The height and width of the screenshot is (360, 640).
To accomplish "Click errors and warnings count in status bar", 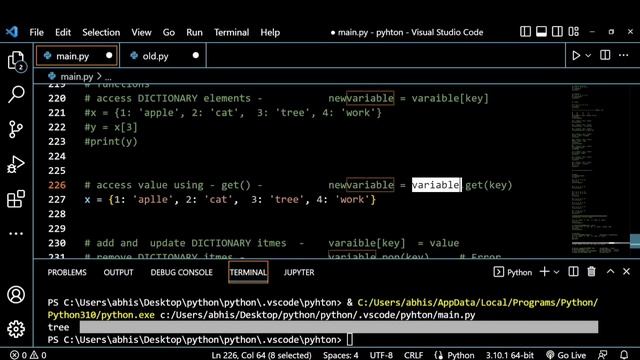I will tap(28, 355).
